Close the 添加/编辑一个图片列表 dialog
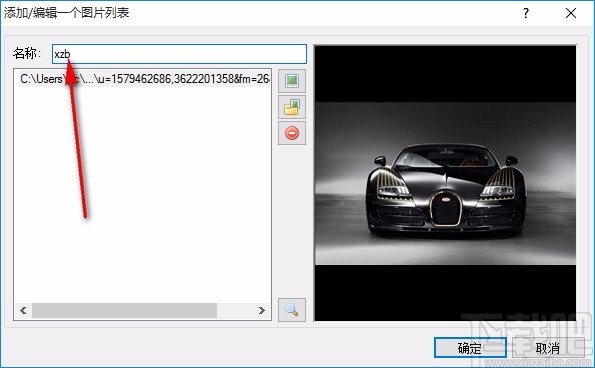The height and width of the screenshot is (368, 595). (571, 13)
